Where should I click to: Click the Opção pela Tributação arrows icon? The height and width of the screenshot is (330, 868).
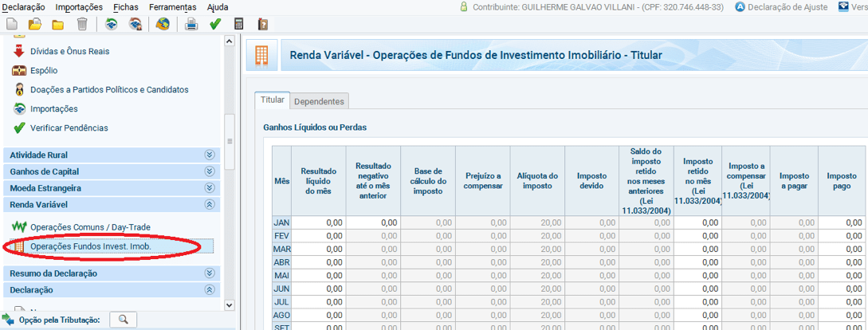[x=8, y=320]
